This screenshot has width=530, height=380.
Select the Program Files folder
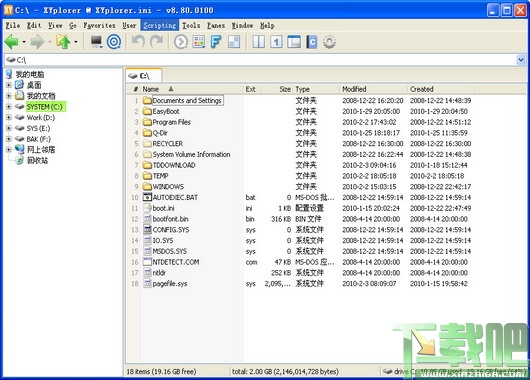point(172,122)
